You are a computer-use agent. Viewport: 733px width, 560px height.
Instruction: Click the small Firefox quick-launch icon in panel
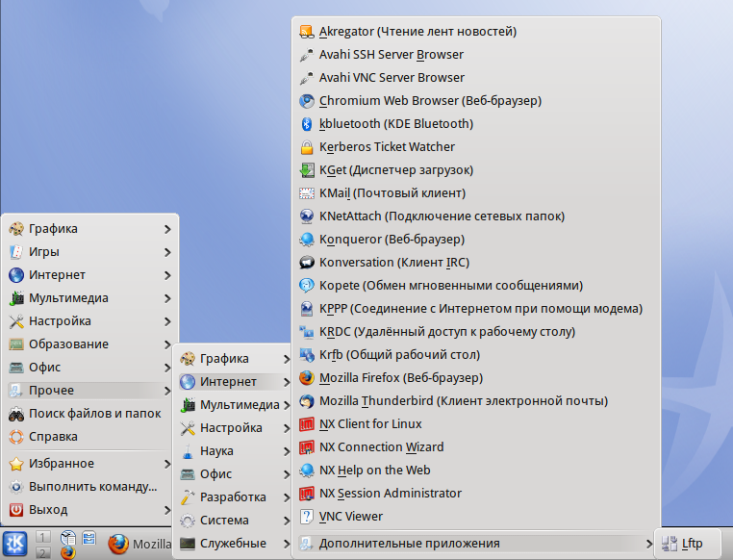click(68, 552)
